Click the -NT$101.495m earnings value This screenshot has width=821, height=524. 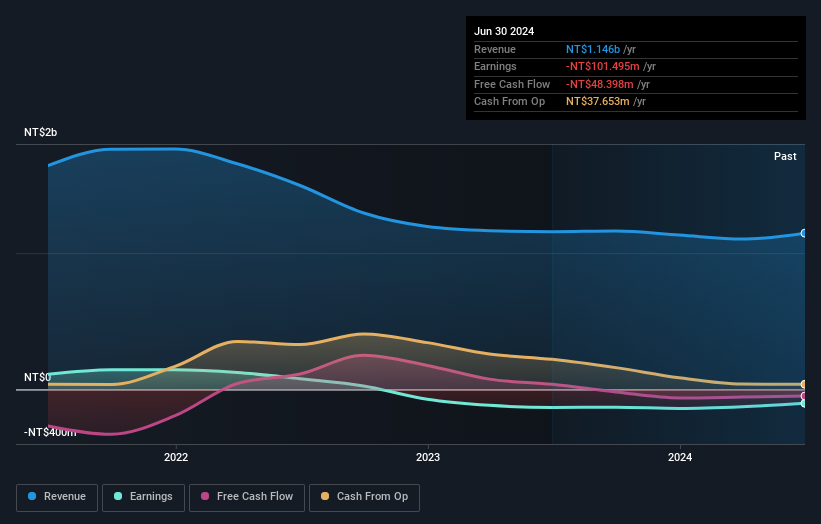[603, 66]
